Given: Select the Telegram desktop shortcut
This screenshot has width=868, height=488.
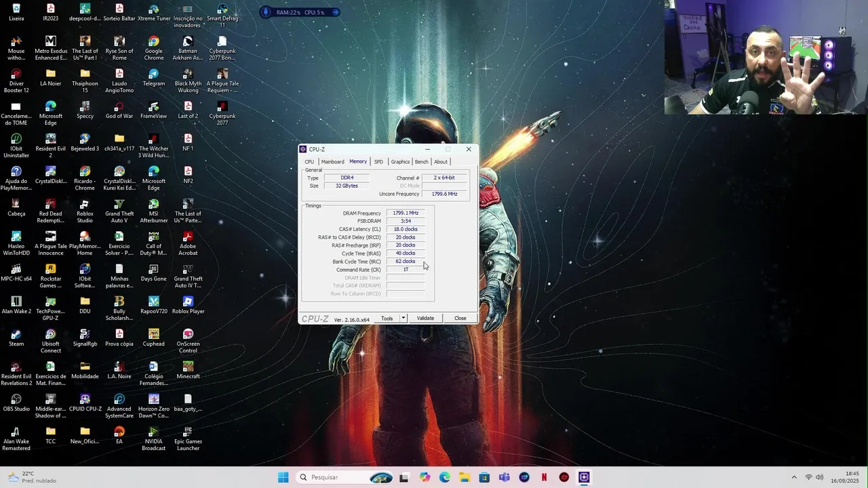Looking at the screenshot, I should coord(154,78).
